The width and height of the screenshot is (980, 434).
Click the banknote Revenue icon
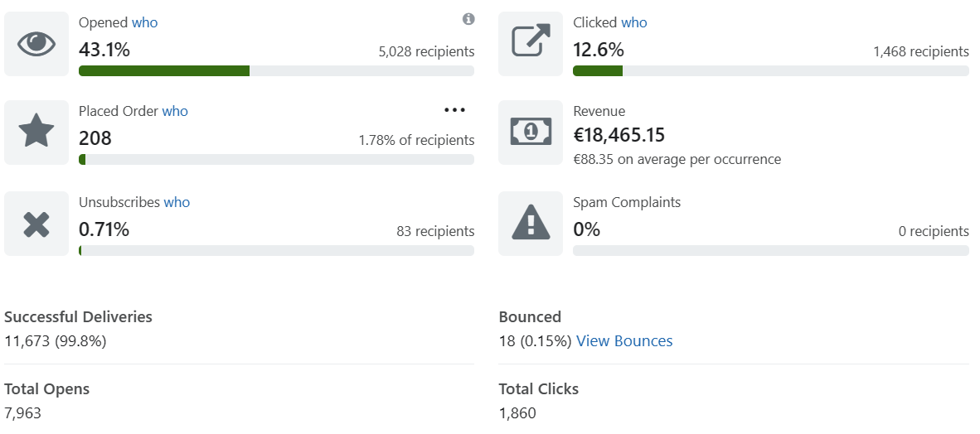point(531,132)
